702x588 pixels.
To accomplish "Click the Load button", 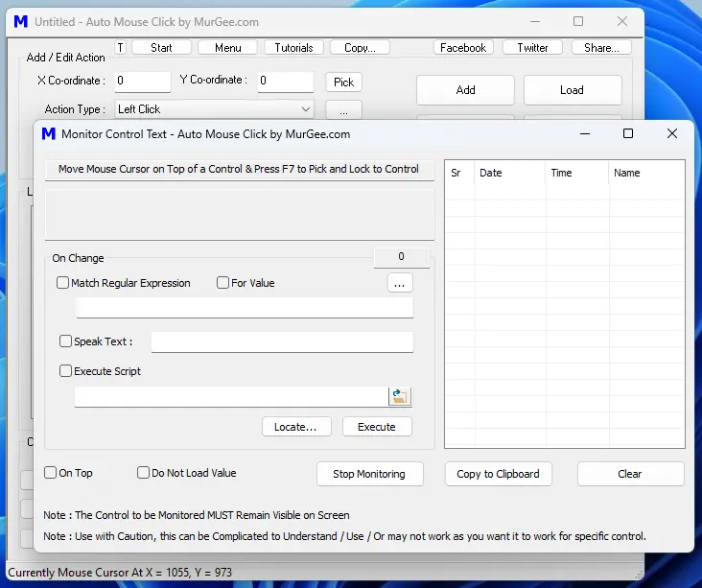I will (x=573, y=90).
